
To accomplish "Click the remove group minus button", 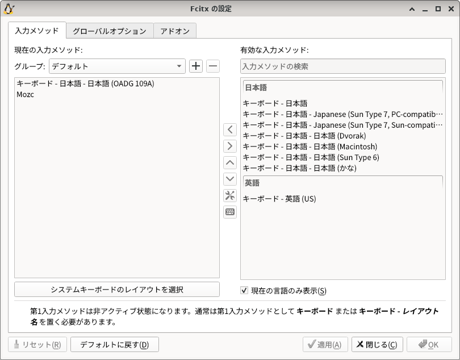I will pos(213,66).
